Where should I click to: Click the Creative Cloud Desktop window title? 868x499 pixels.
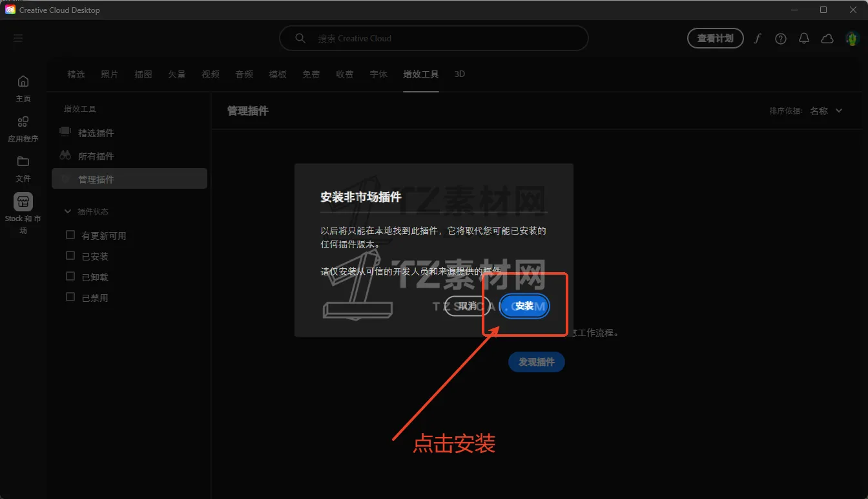[x=59, y=10]
